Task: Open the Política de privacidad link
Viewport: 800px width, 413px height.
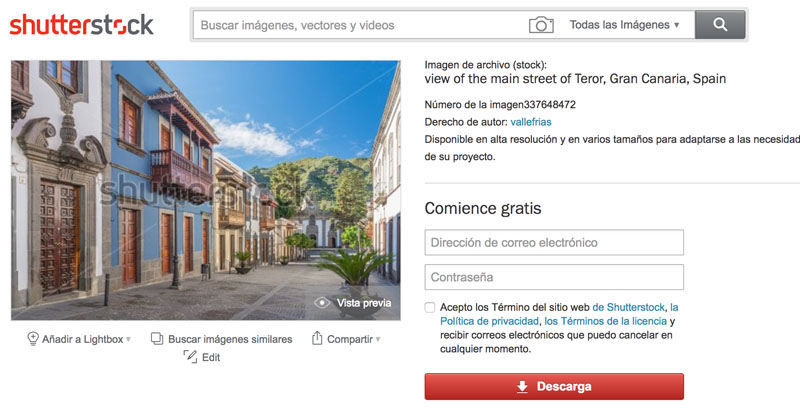Action: click(489, 321)
